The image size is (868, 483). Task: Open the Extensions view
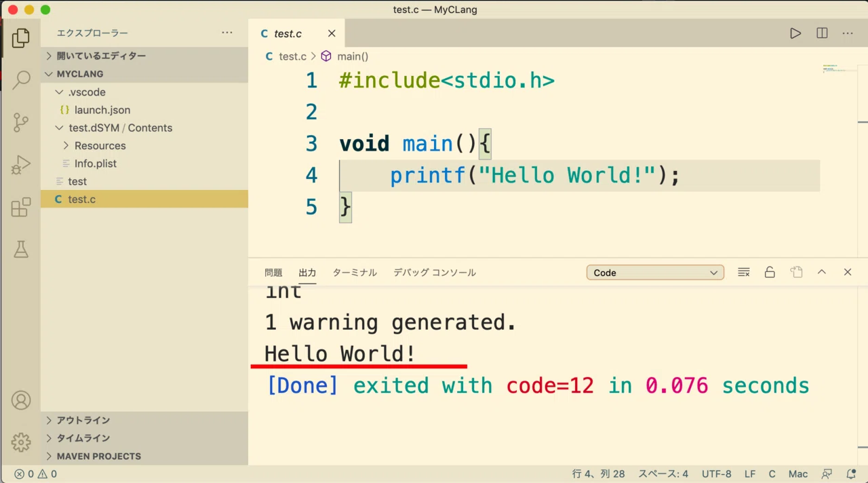(x=21, y=207)
